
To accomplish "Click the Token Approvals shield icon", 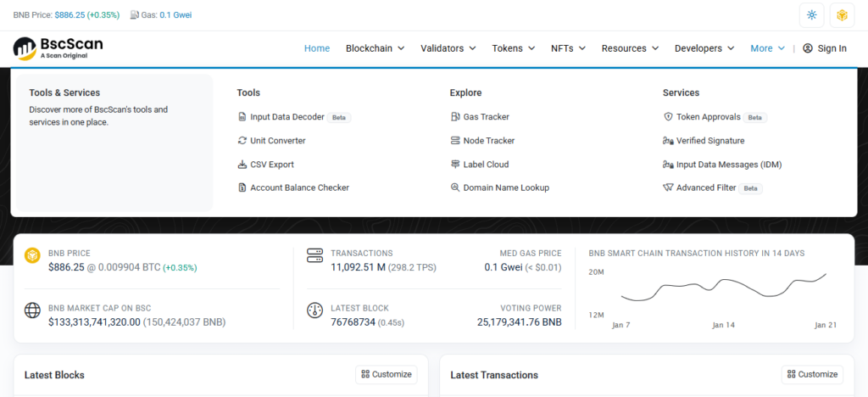I will [668, 117].
